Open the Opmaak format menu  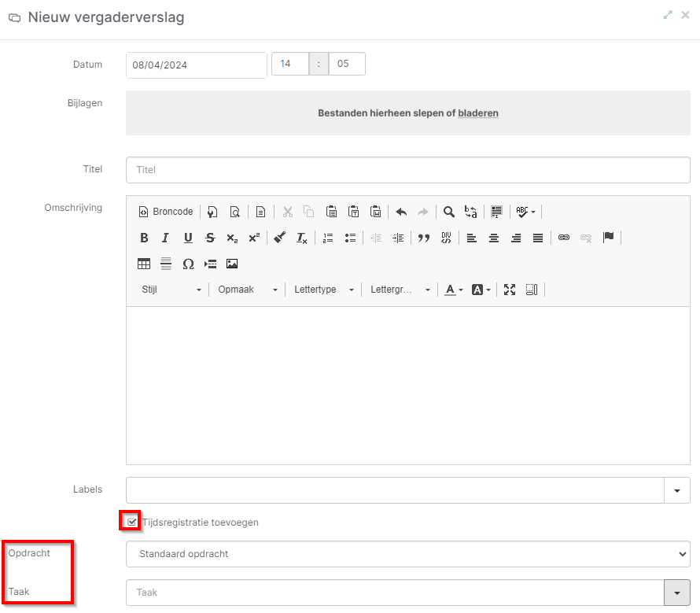tap(247, 290)
